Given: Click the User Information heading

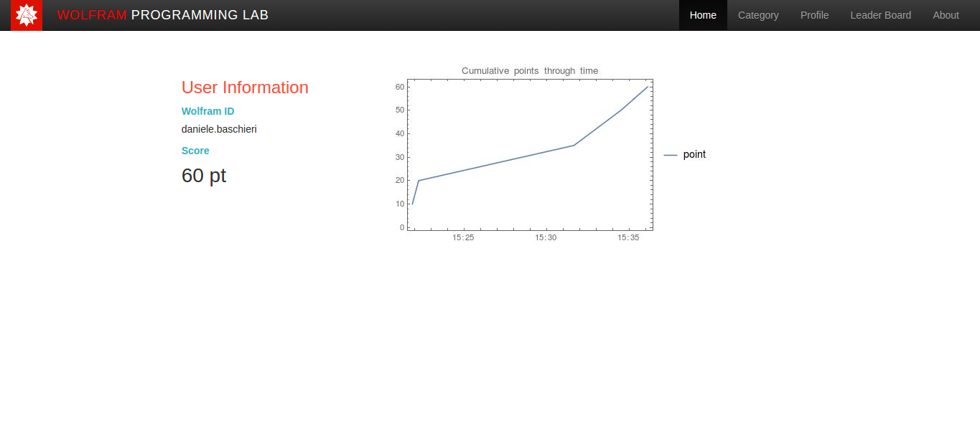Looking at the screenshot, I should [x=245, y=87].
